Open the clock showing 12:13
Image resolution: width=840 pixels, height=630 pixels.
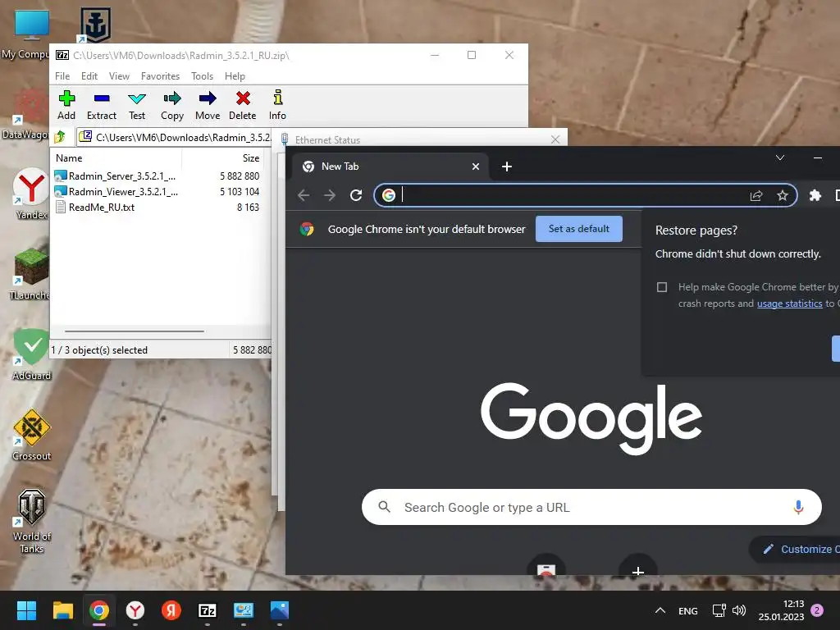click(x=781, y=610)
